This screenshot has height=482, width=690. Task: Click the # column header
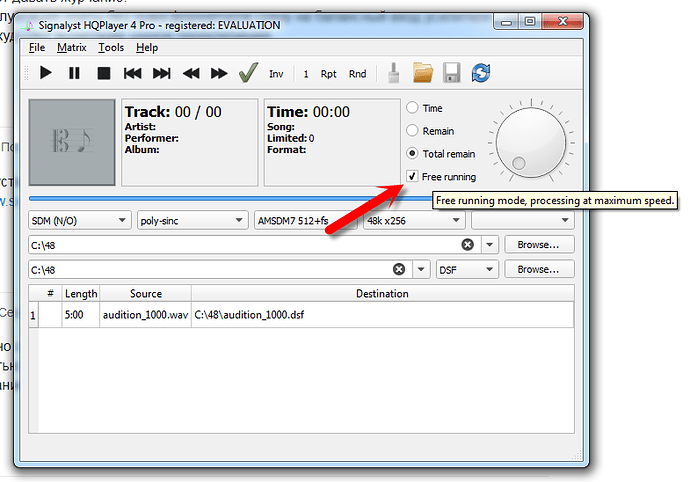click(50, 294)
